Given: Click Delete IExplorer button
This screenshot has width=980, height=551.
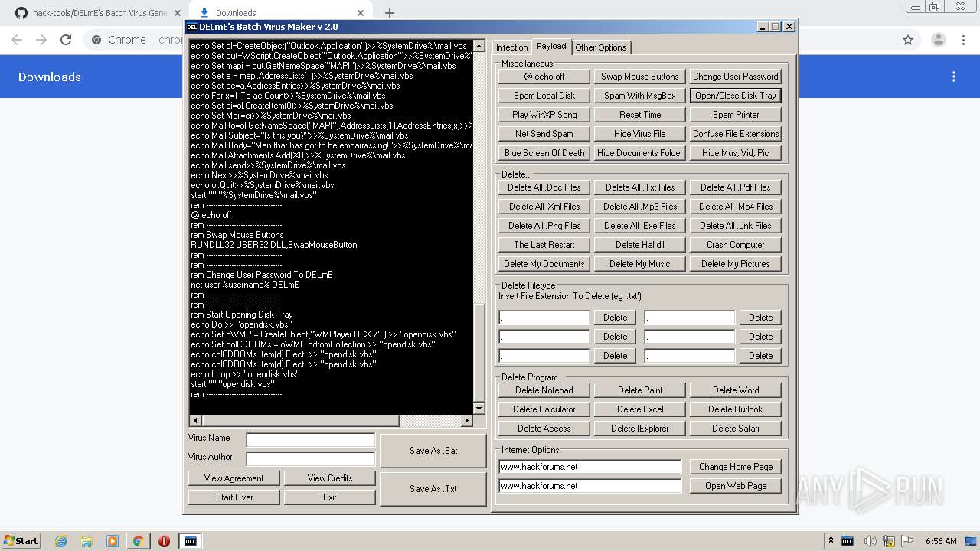Looking at the screenshot, I should click(640, 429).
